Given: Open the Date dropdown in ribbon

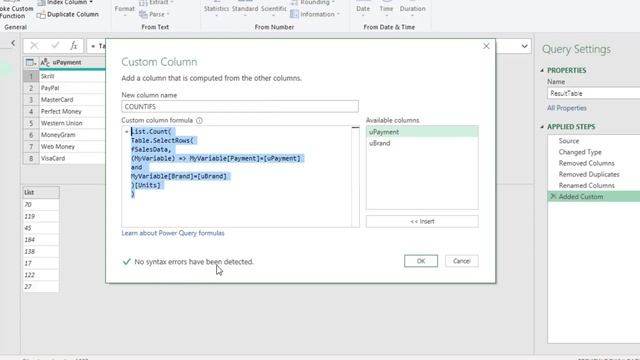Looking at the screenshot, I should click(x=363, y=10).
